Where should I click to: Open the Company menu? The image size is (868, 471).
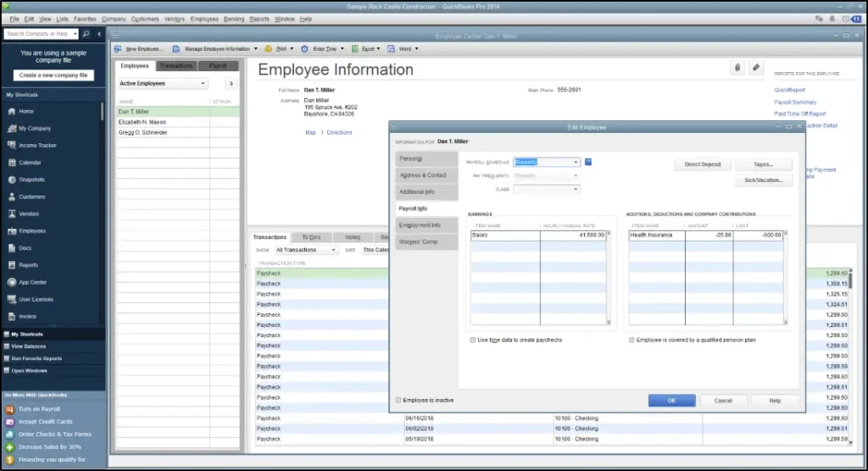(x=114, y=19)
